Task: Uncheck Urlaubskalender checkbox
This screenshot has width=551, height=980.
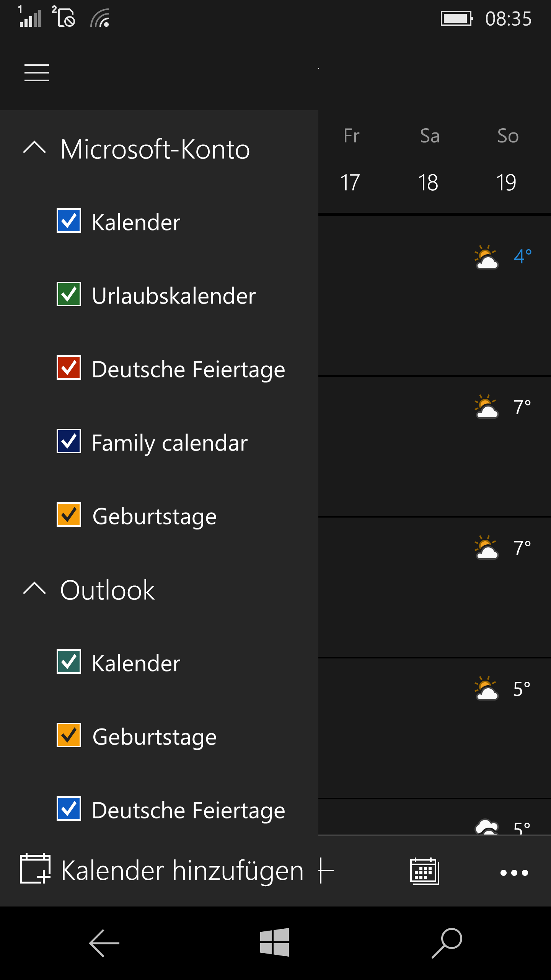Action: [x=69, y=294]
